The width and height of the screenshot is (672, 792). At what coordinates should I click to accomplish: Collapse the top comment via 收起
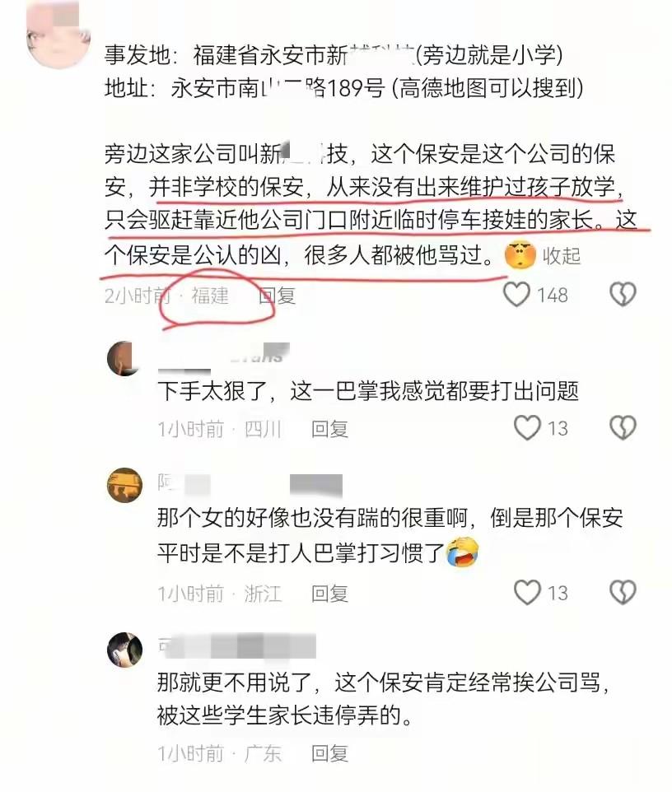(x=562, y=256)
